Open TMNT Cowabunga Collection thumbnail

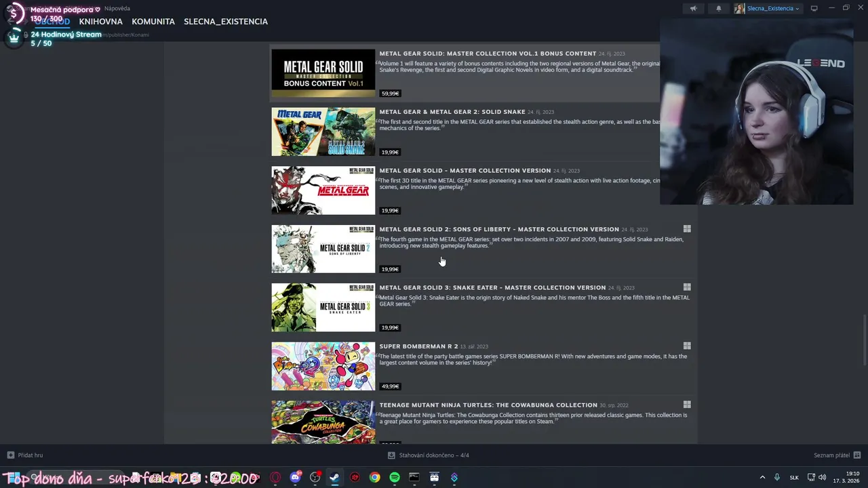(x=323, y=422)
